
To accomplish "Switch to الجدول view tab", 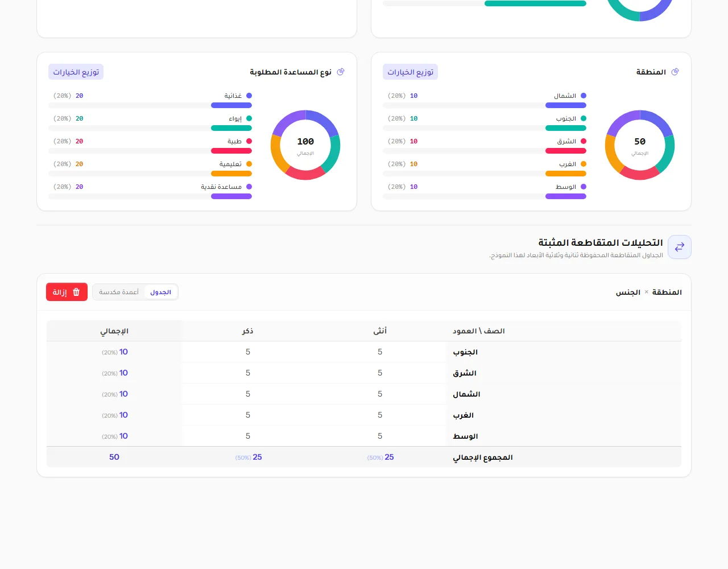I will (161, 292).
